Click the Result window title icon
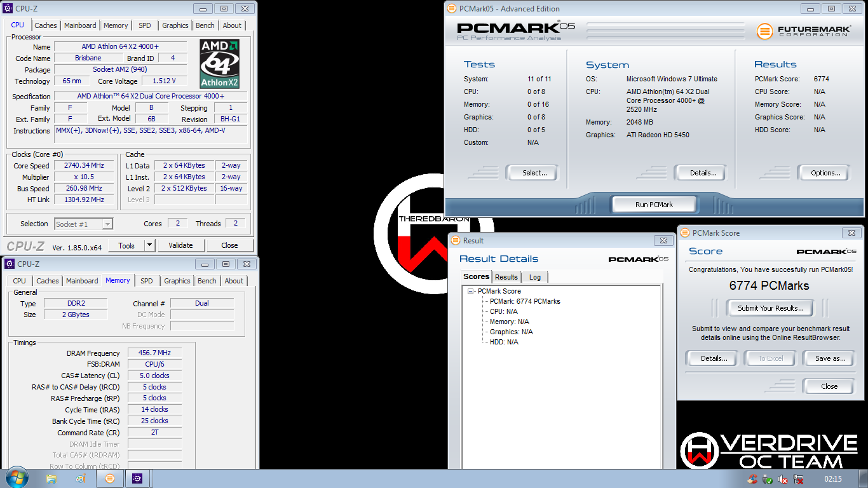The width and height of the screenshot is (868, 488). click(456, 241)
